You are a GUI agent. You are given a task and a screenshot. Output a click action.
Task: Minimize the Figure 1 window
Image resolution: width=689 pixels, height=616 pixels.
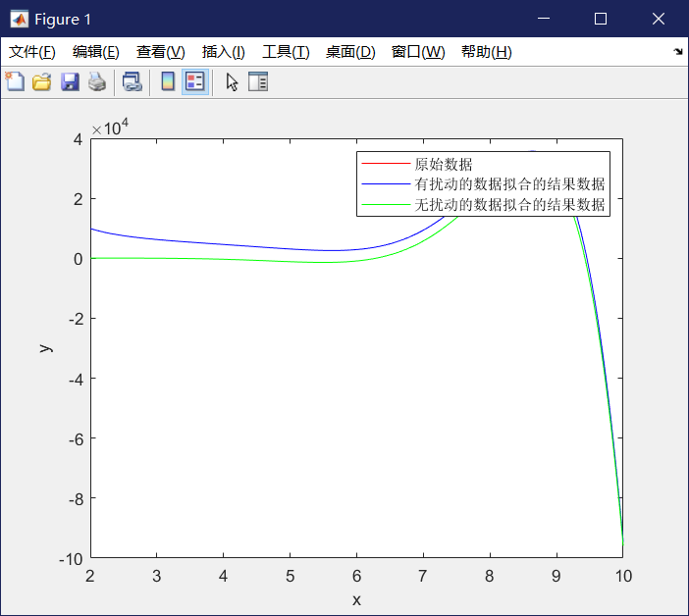(544, 19)
